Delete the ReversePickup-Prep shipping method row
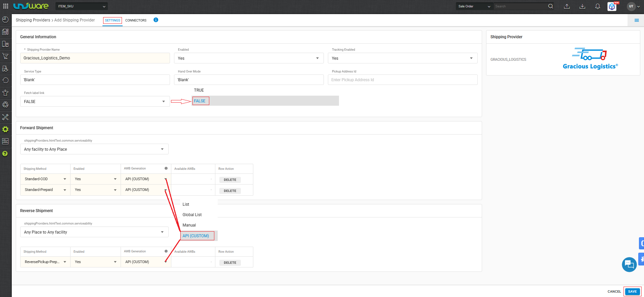 tap(230, 263)
